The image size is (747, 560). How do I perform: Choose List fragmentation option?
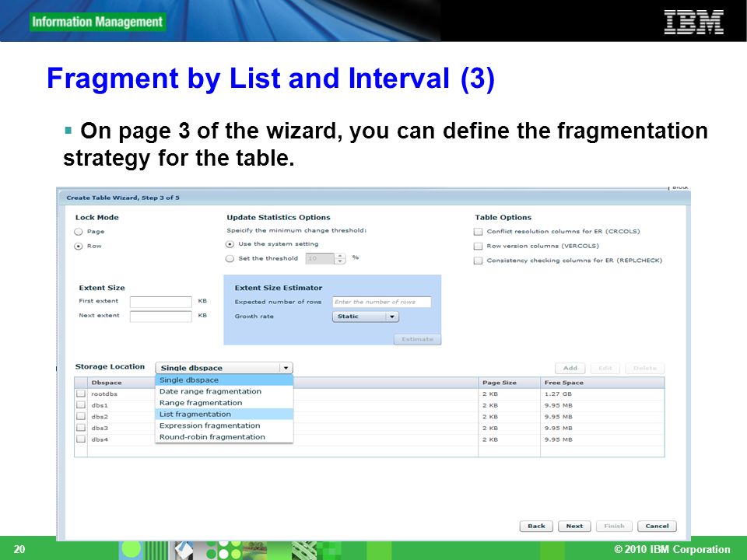pos(224,415)
